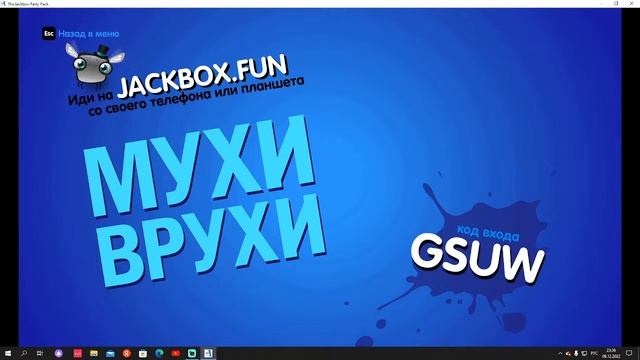Open the purple round app in taskbar
This screenshot has width=640, height=360.
tap(59, 353)
